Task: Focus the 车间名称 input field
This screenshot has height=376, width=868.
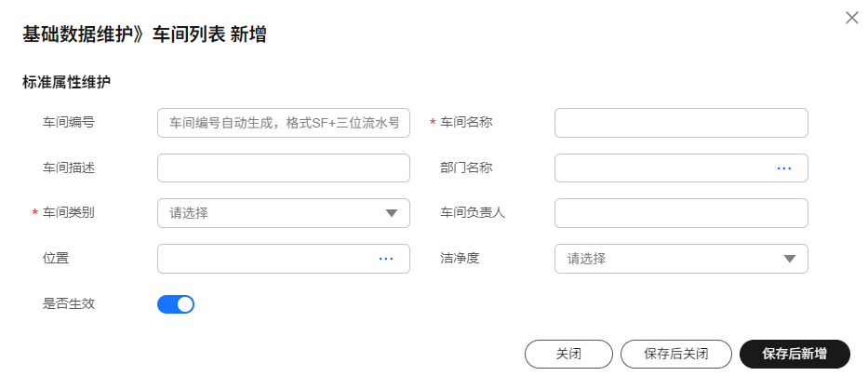Action: point(681,122)
